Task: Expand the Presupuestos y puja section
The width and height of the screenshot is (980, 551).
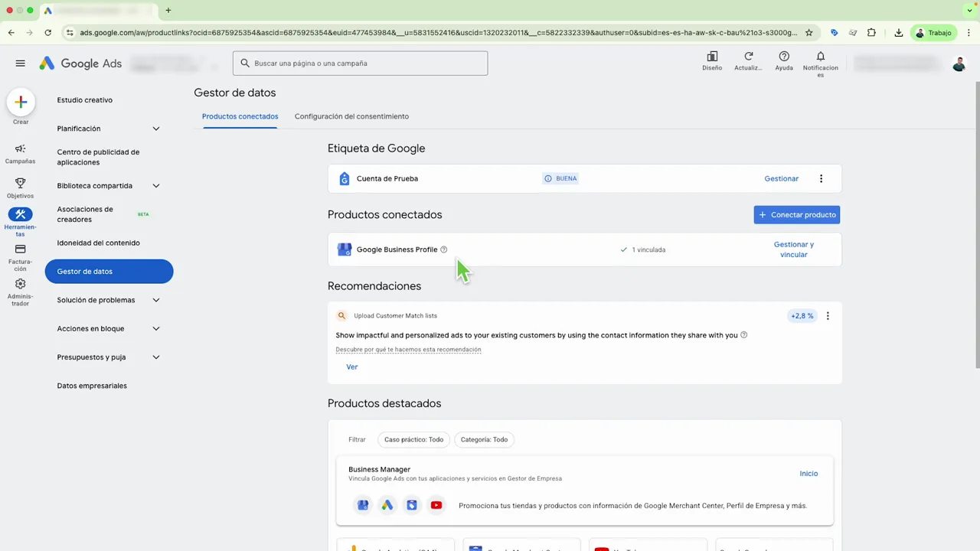Action: 156,357
